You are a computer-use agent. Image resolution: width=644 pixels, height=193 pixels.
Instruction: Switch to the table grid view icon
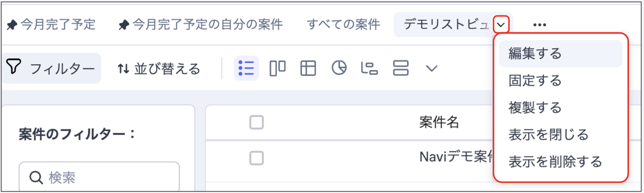click(308, 68)
